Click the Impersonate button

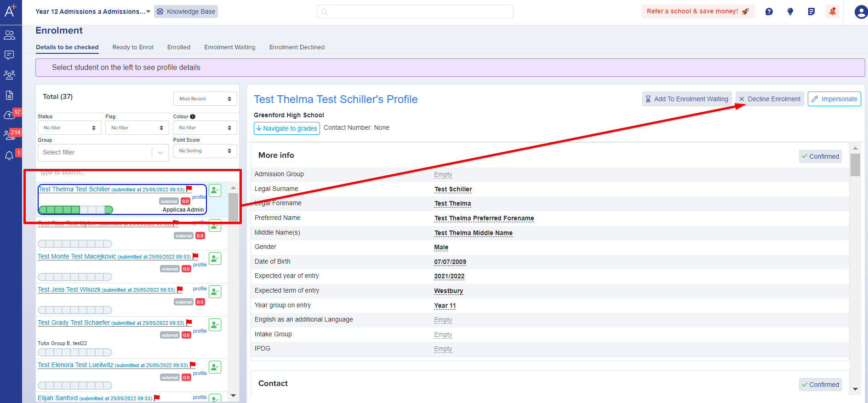pos(834,99)
